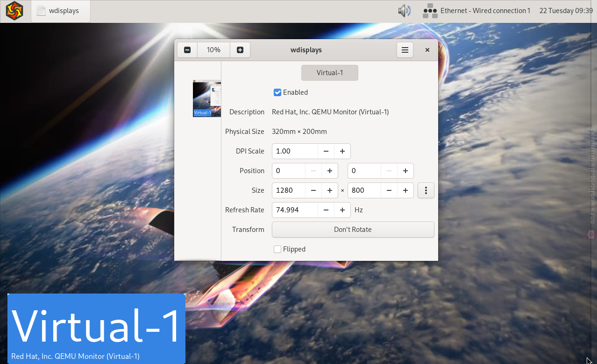Screen dimensions: 597x364
Task: Decrease the Size width of 1280
Action: click(313, 190)
